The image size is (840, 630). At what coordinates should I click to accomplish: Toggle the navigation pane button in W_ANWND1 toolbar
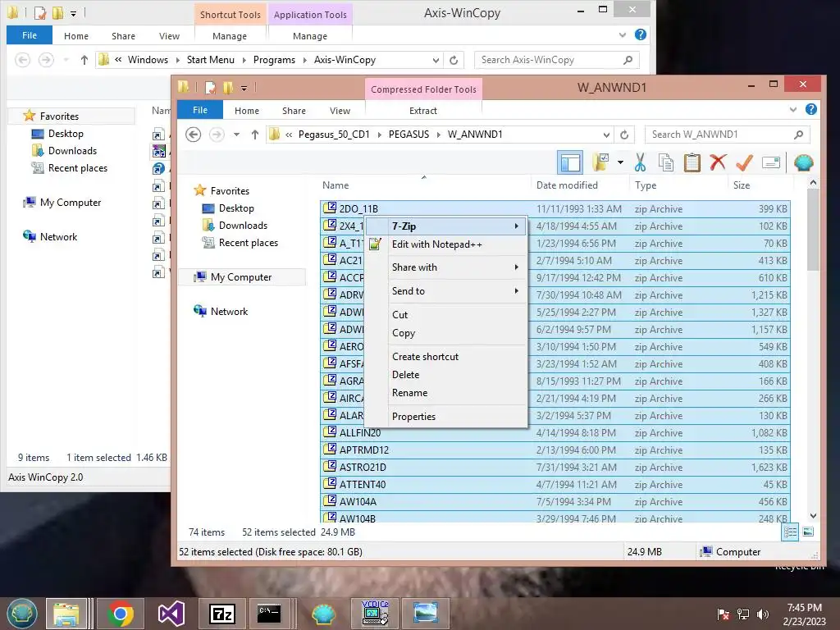[570, 162]
